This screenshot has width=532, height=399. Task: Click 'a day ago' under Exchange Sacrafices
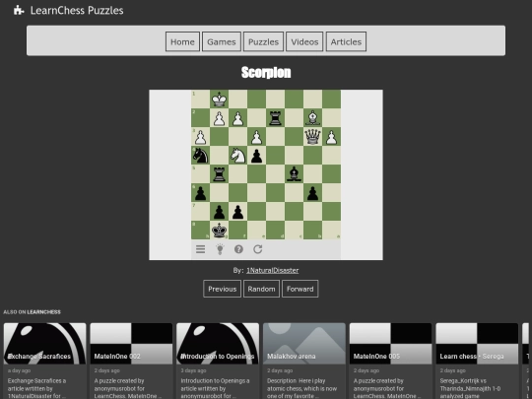[x=19, y=370]
